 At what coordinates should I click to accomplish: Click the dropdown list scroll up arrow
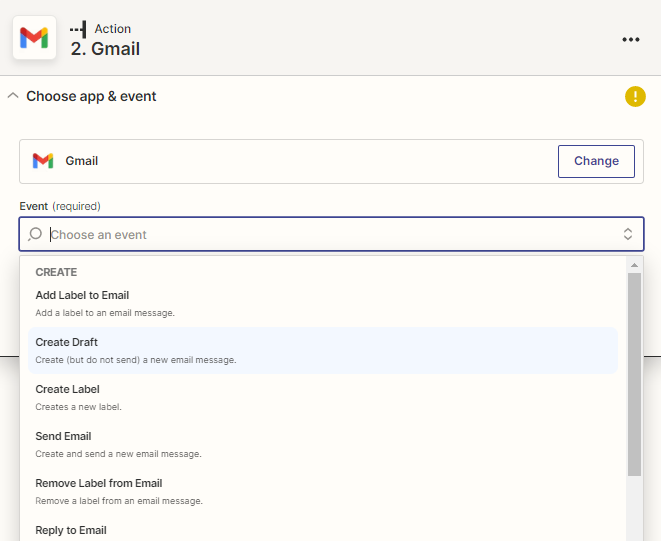pyautogui.click(x=634, y=265)
